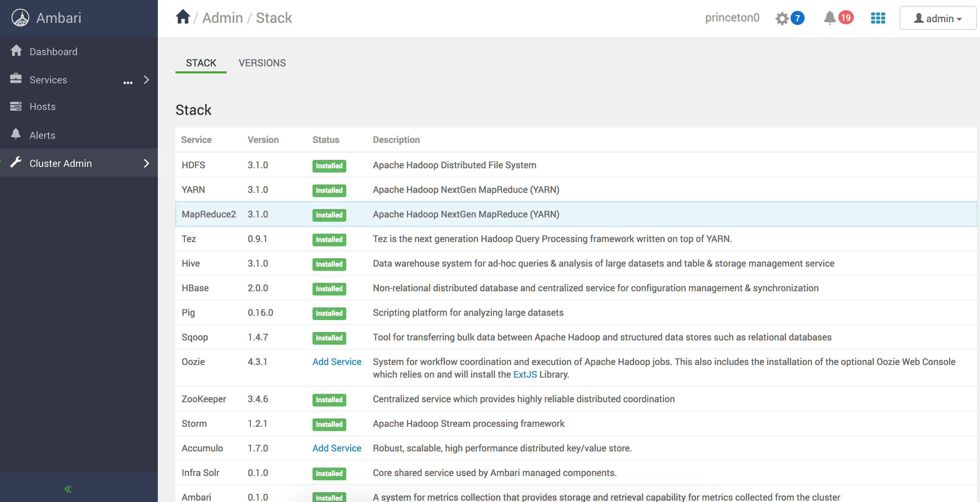Click the Admin breadcrumb link
980x502 pixels.
222,18
